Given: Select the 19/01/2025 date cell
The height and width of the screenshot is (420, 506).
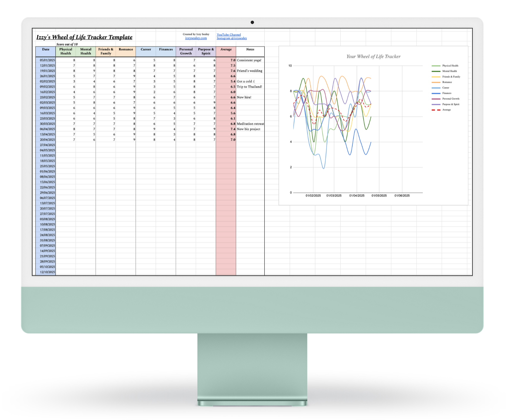Looking at the screenshot, I should [46, 71].
